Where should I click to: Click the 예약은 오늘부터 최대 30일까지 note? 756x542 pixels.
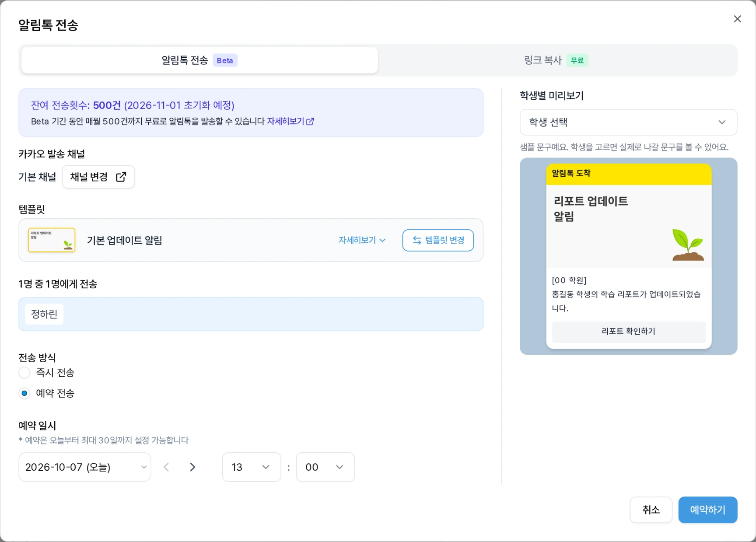[x=104, y=440]
